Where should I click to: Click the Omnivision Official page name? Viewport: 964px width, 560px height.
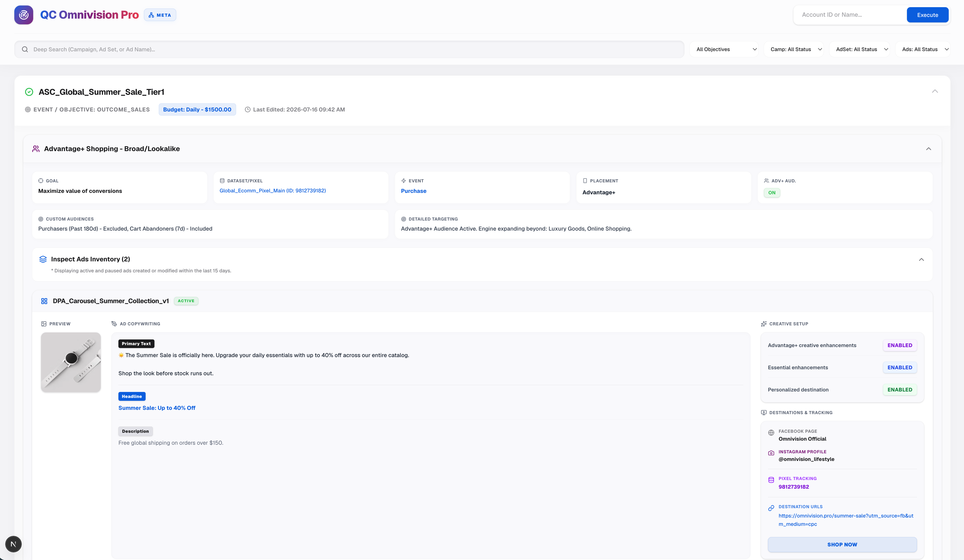802,439
